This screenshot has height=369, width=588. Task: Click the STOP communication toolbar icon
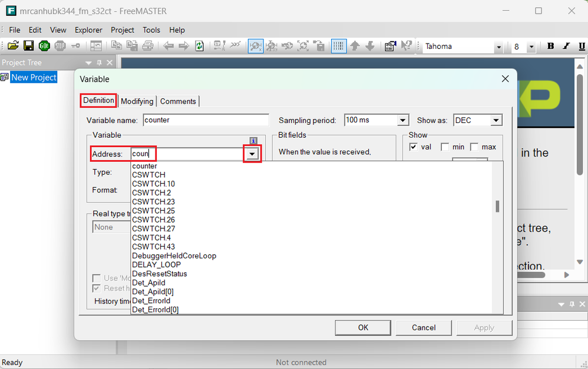[60, 46]
